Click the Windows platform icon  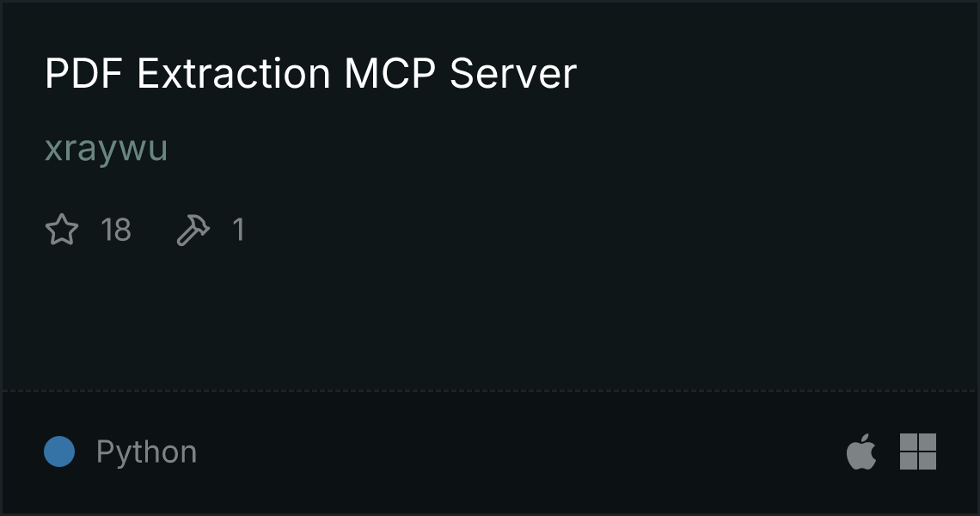click(917, 451)
